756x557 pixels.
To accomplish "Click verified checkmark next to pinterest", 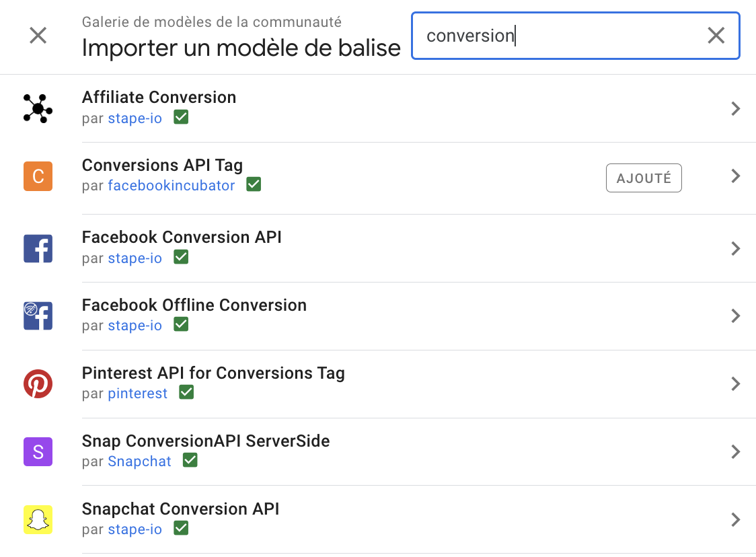I will (186, 392).
